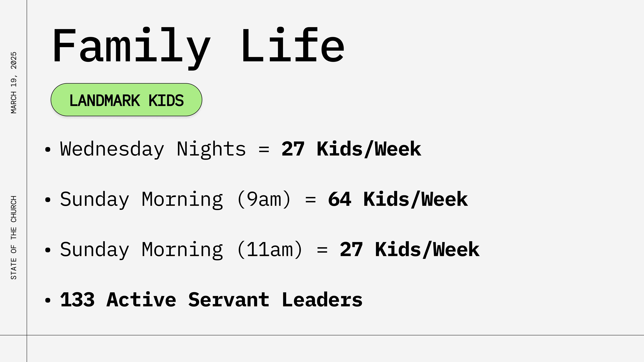Click the Wednesday Nights text
This screenshot has width=644, height=362.
pyautogui.click(x=153, y=149)
